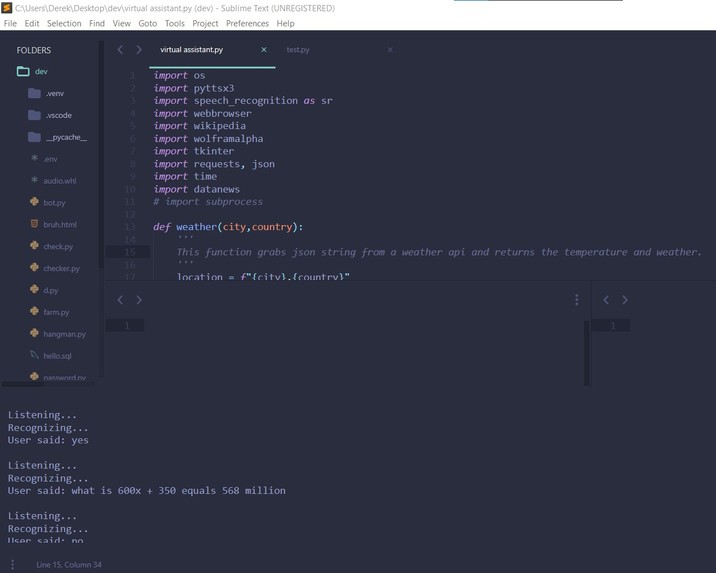Click the Python icon beside check.py
Screen dimensions: 716x573
(x=34, y=245)
